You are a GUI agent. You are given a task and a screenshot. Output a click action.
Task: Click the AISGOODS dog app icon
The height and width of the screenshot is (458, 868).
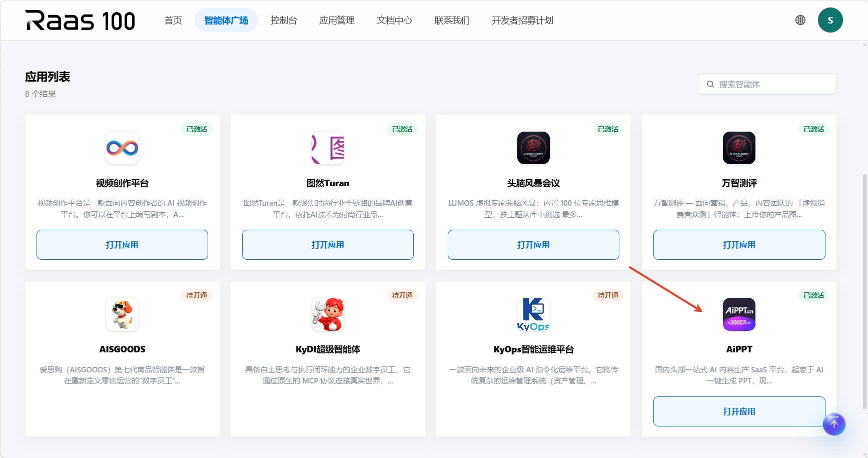(x=122, y=314)
